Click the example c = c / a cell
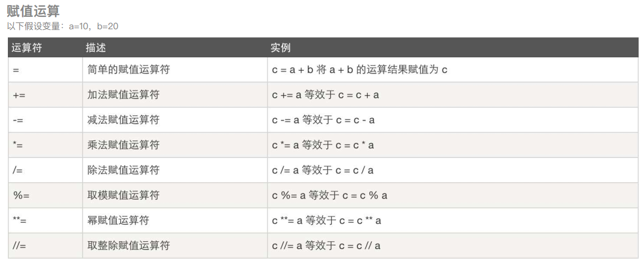Screen dimensions: 644x262 [323, 170]
